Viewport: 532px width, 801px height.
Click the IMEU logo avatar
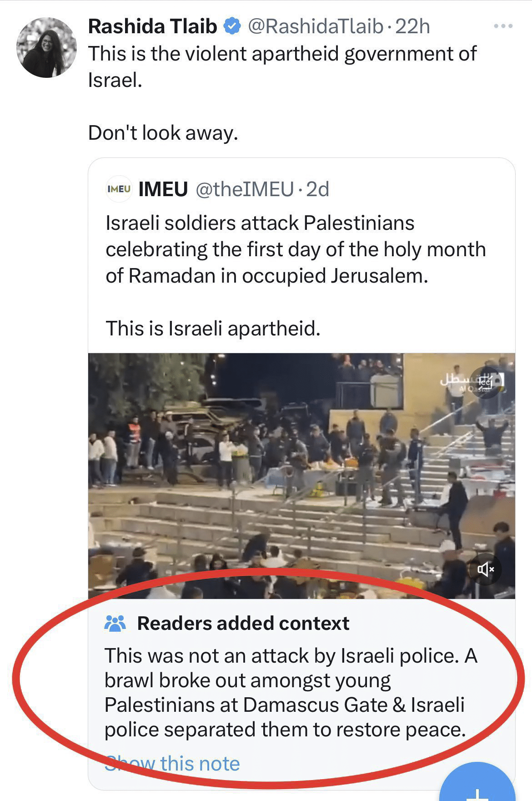[119, 189]
